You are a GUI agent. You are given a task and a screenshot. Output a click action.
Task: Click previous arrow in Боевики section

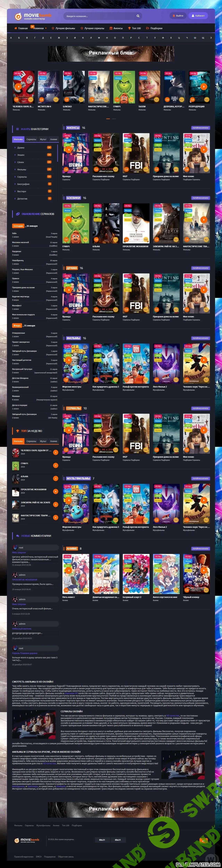coord(68,219)
